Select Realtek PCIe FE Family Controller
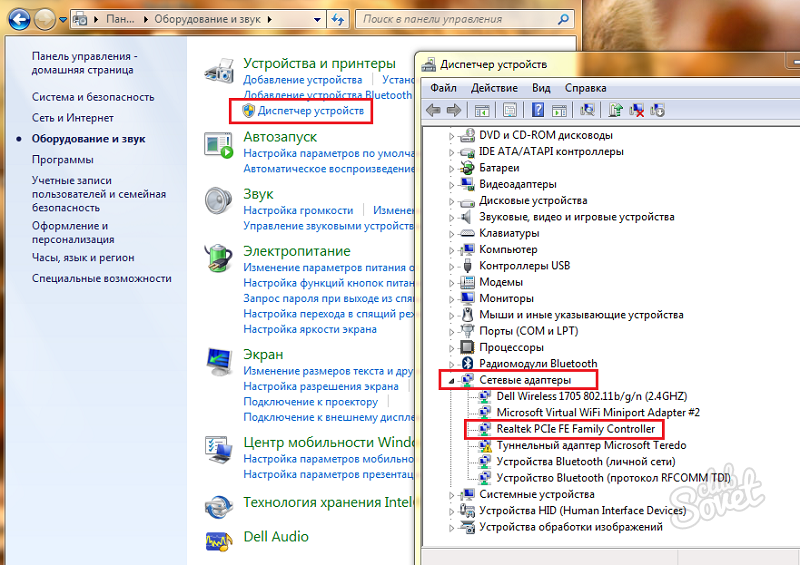The height and width of the screenshot is (565, 800). pos(576,429)
